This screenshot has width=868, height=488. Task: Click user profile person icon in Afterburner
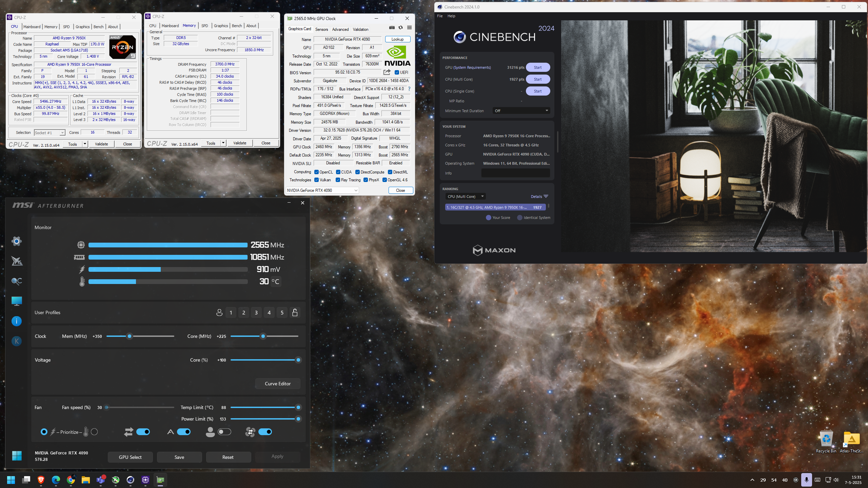[219, 312]
